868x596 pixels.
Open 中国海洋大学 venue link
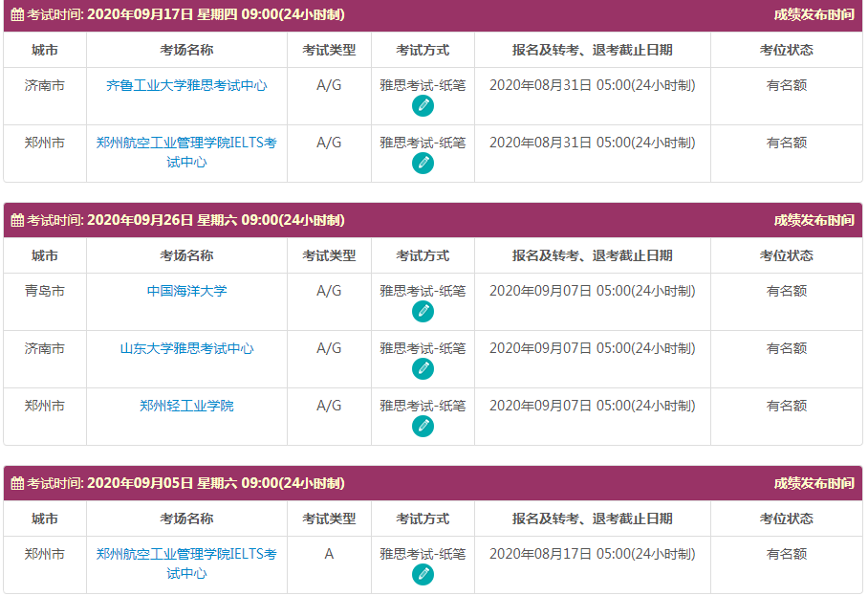[186, 292]
